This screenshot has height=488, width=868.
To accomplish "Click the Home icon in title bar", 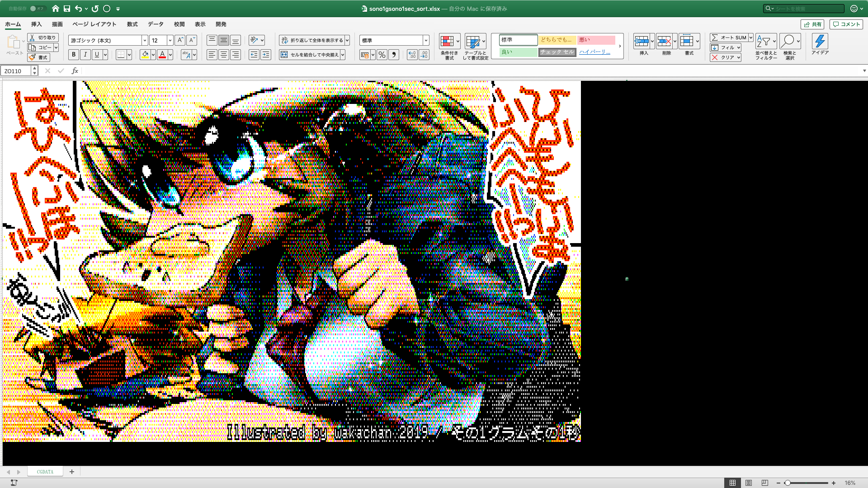I will click(55, 9).
